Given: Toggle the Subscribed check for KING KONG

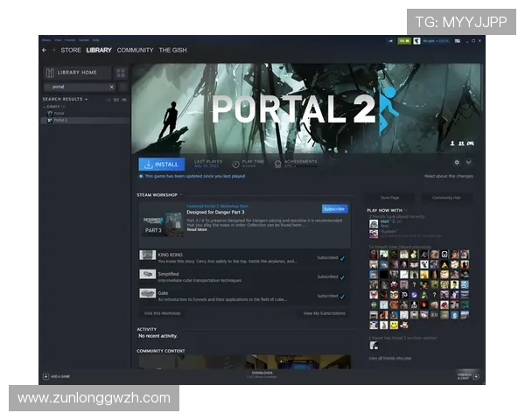Looking at the screenshot, I should click(342, 258).
